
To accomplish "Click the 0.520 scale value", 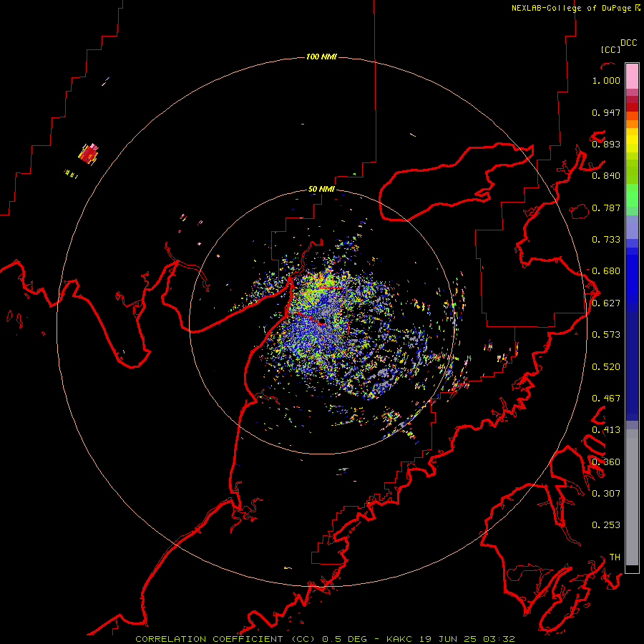I will (606, 367).
